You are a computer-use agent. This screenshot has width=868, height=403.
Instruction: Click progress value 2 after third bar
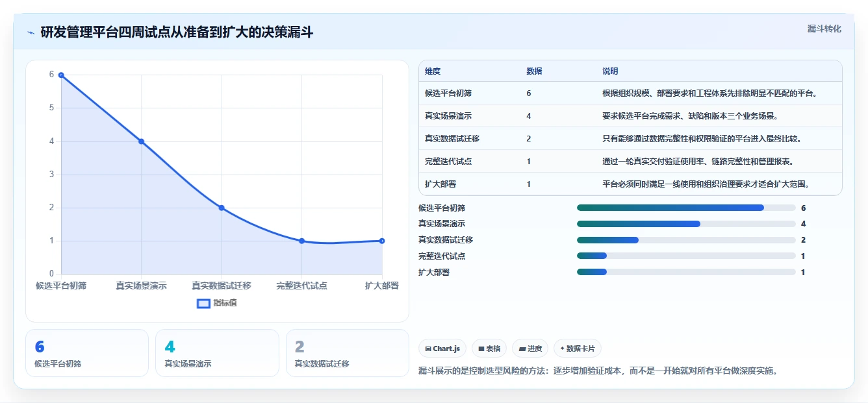coord(804,240)
